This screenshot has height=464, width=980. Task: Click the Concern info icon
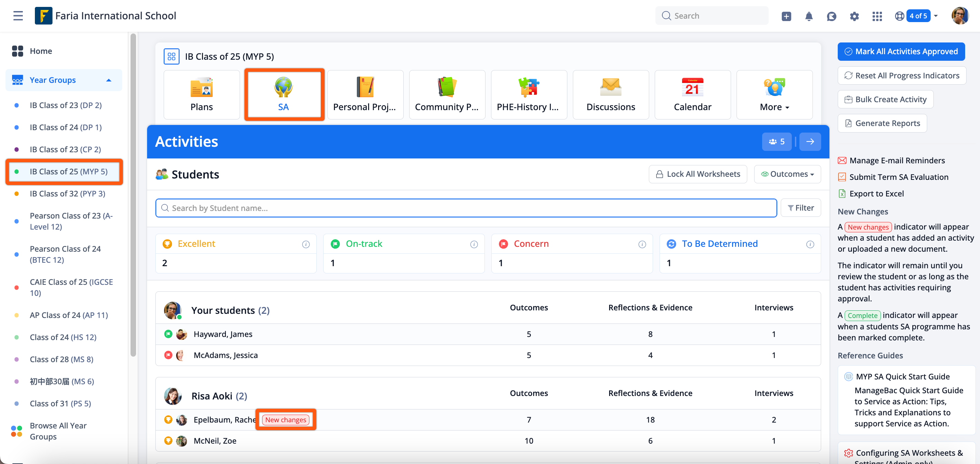point(642,244)
